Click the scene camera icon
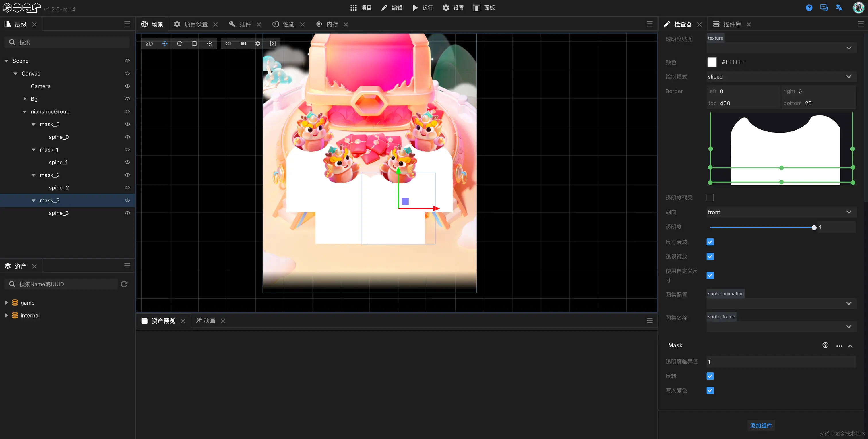The image size is (868, 439). [x=243, y=43]
